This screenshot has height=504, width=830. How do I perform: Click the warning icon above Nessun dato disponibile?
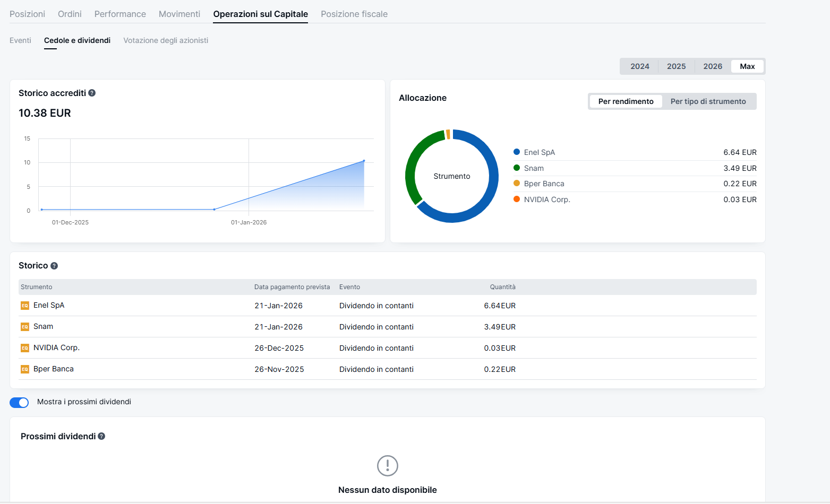pyautogui.click(x=387, y=466)
